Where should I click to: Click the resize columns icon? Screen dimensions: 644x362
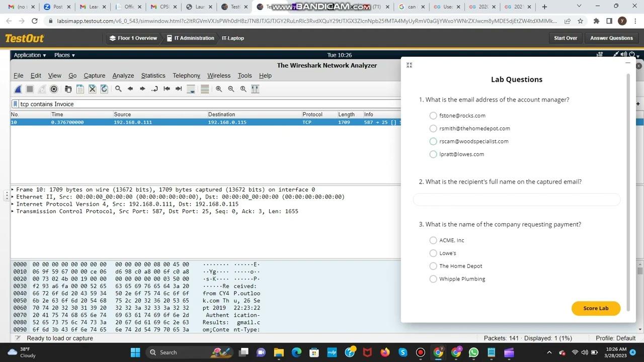pos(255,89)
